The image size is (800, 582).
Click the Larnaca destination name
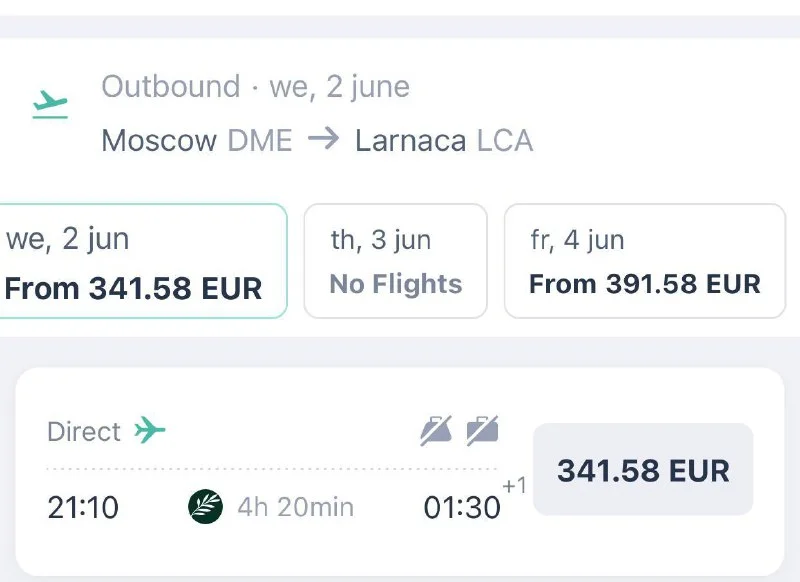[x=411, y=140]
